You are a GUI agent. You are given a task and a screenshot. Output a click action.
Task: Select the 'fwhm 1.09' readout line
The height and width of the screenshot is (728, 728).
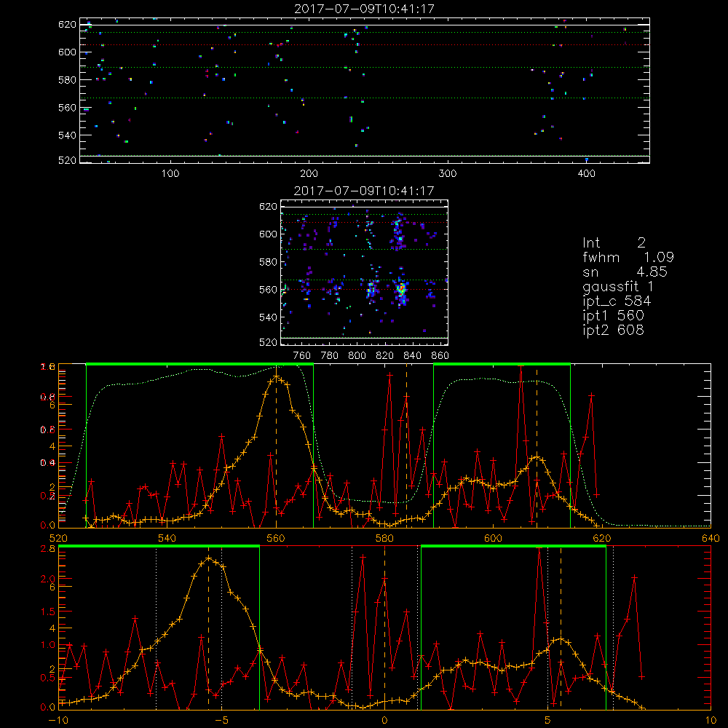click(628, 257)
